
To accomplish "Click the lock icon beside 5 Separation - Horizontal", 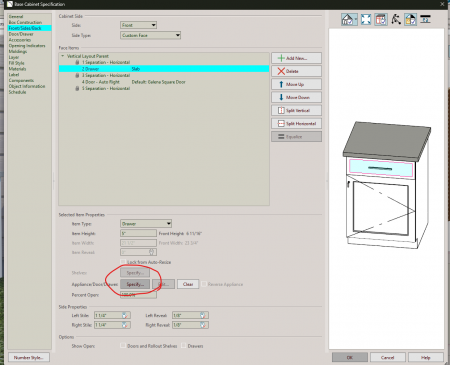I will coord(77,88).
